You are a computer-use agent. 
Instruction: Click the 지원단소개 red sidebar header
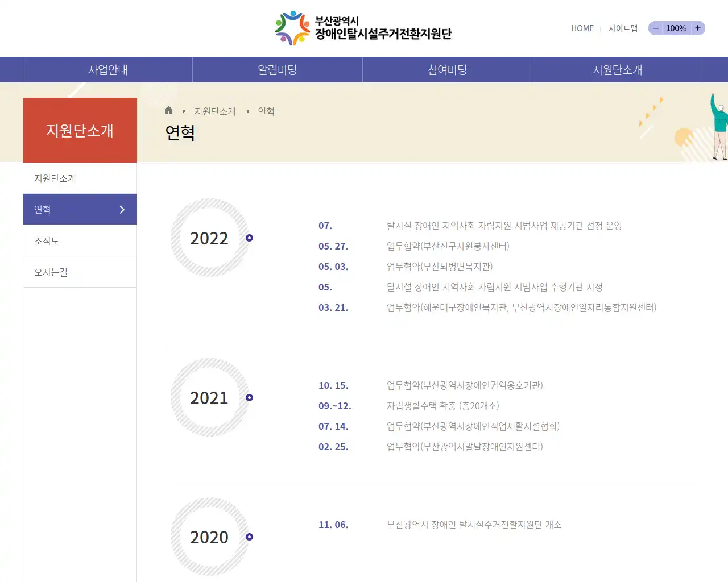(80, 130)
